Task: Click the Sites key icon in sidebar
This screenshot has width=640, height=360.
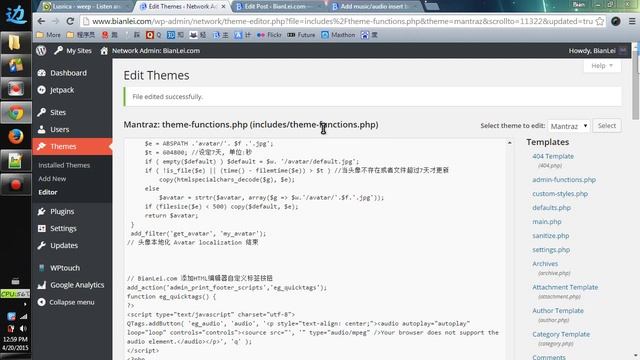Action: click(x=42, y=112)
